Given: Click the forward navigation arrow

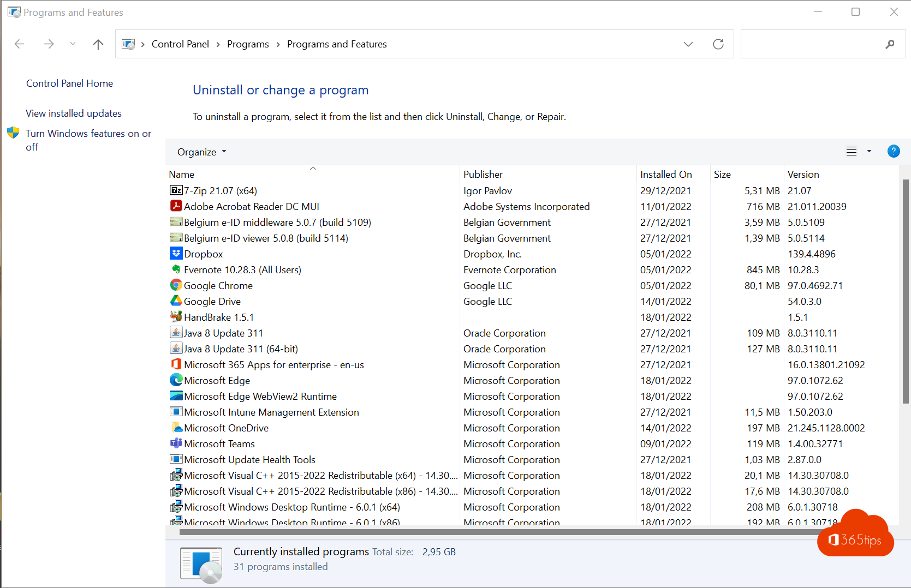Looking at the screenshot, I should pyautogui.click(x=49, y=44).
